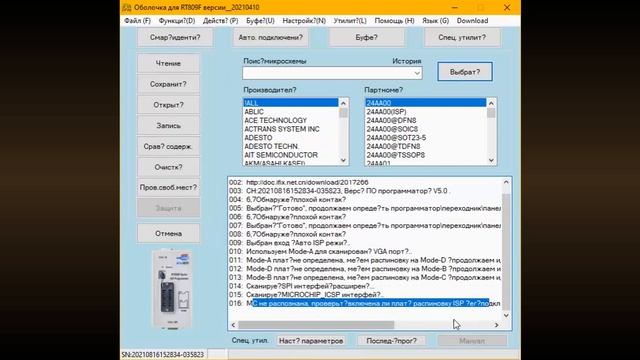Click the application icon in title bar
Screen dimensions: 640x360
coord(127,8)
